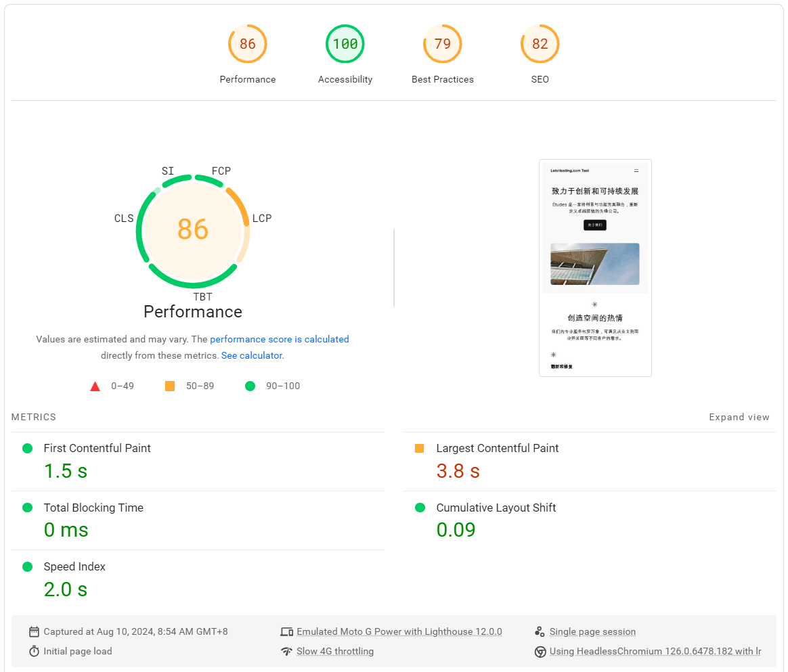Viewport: 788px width, 672px height.
Task: Click the final page screenshot thumbnail
Action: click(x=595, y=268)
